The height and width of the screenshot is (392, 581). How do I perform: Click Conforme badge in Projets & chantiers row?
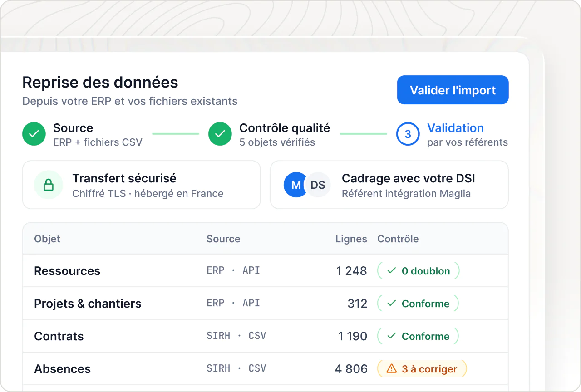pos(418,304)
